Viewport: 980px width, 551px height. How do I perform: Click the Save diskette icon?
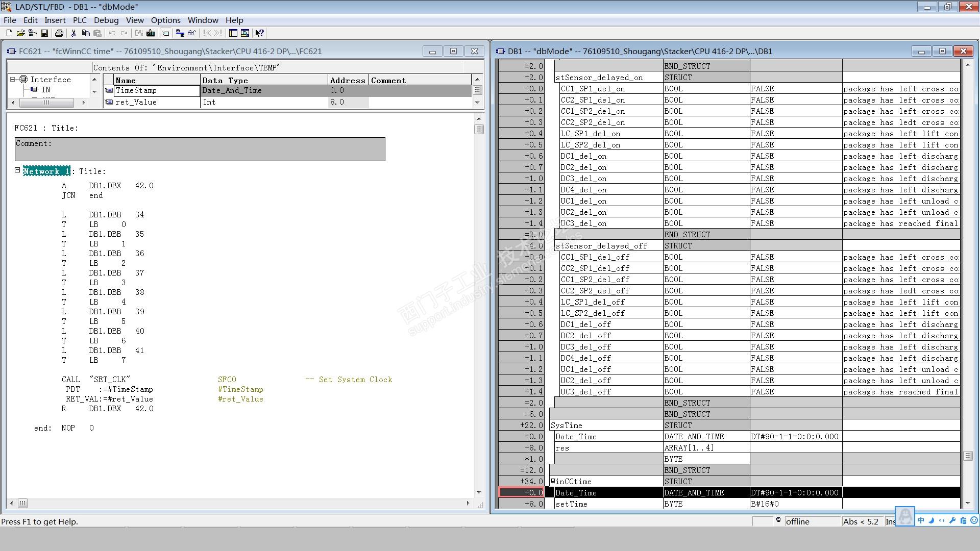(x=44, y=33)
